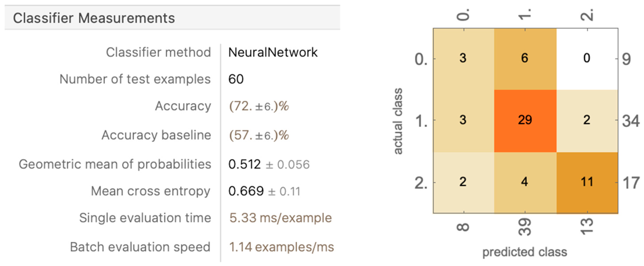Click the Accuracy value of 72 percent
This screenshot has width=644, height=266.
click(x=259, y=106)
